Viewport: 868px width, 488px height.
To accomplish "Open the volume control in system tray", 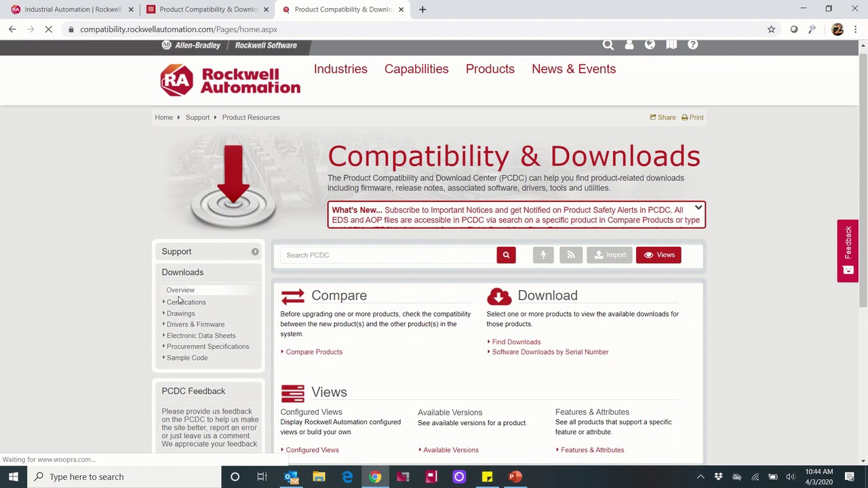I will coord(790,476).
